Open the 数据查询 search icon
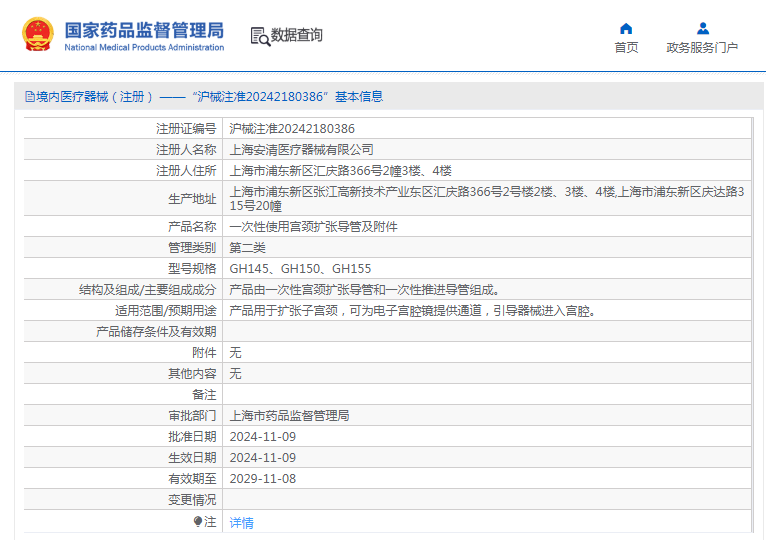 [260, 37]
